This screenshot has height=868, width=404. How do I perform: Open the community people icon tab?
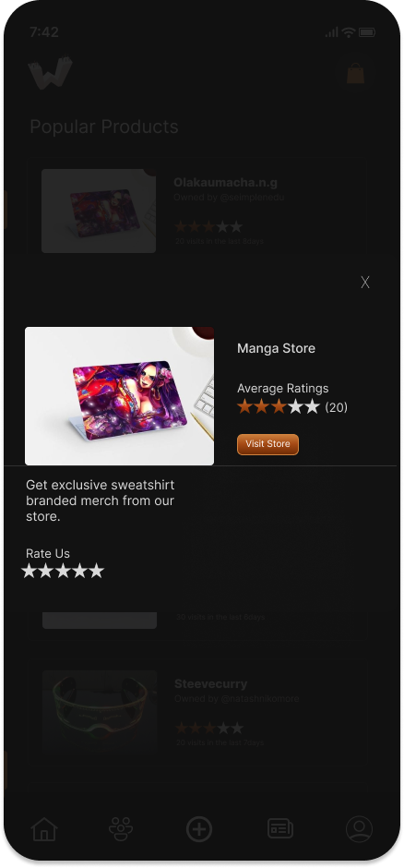[121, 828]
